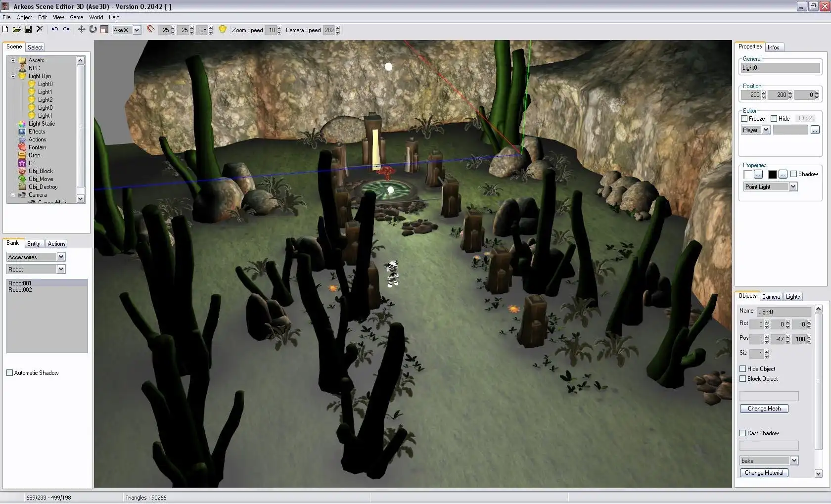The height and width of the screenshot is (504, 831).
Task: Enable the Freeze checkbox
Action: coord(744,119)
